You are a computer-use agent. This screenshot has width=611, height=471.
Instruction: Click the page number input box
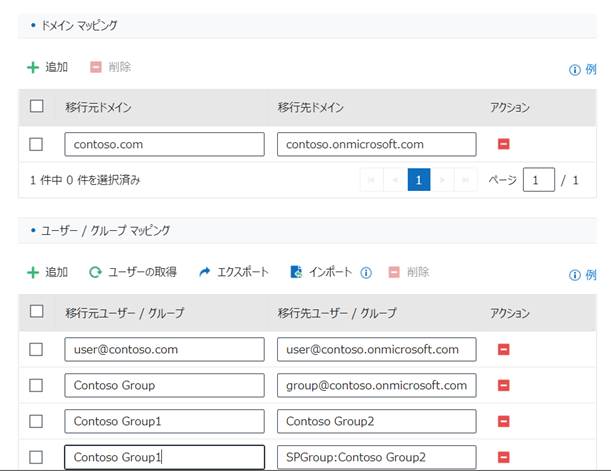[x=539, y=180]
